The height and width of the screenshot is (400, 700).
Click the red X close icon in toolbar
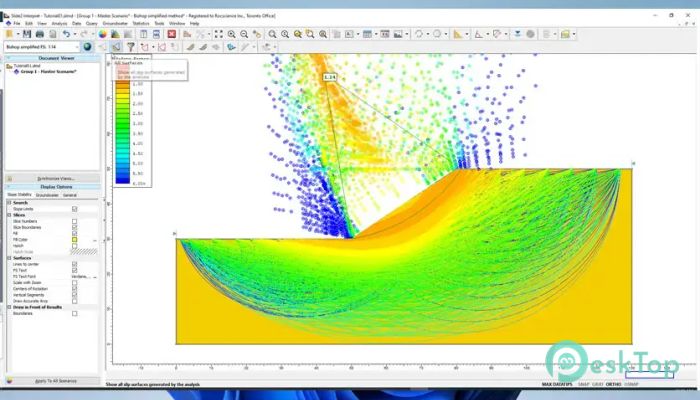click(171, 34)
